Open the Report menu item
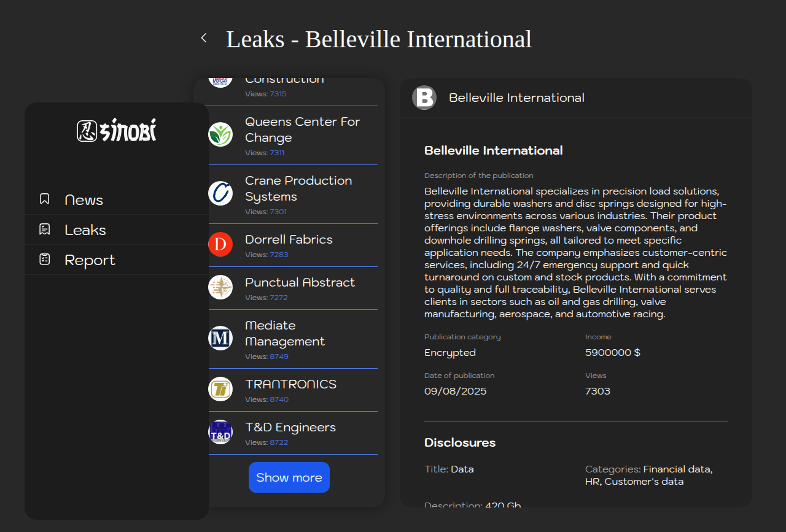 coord(90,260)
